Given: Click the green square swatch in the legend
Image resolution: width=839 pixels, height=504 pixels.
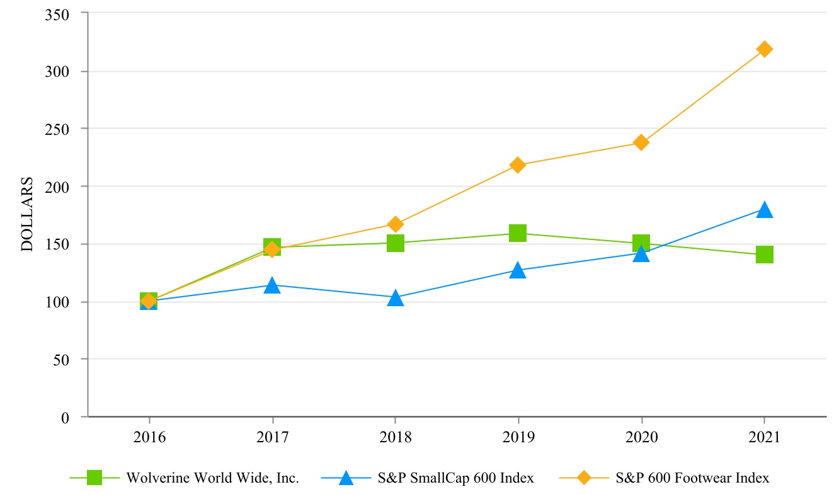Looking at the screenshot, I should pos(94,478).
